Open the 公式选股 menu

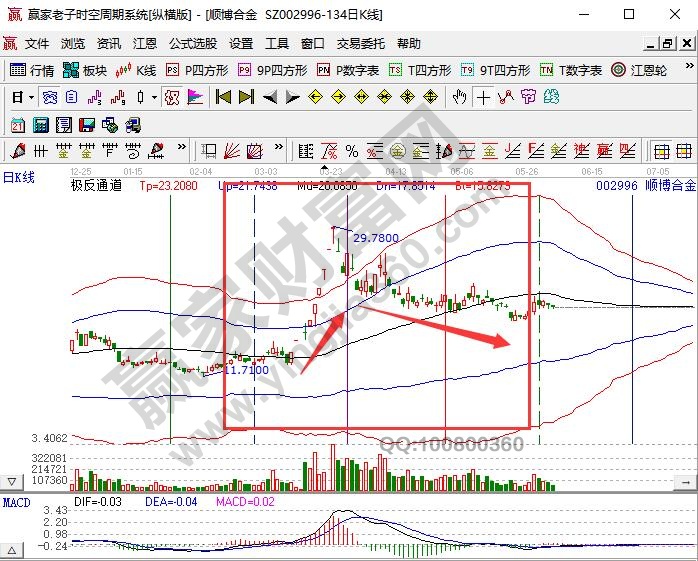(192, 44)
